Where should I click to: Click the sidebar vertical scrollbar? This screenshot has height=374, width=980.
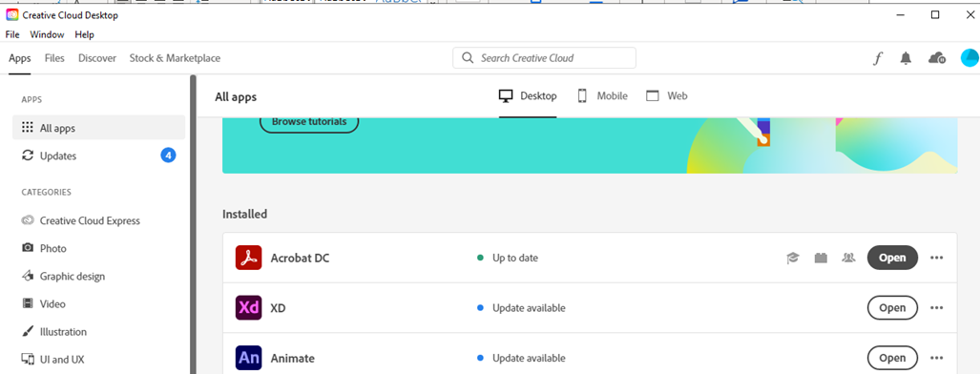[x=193, y=224]
